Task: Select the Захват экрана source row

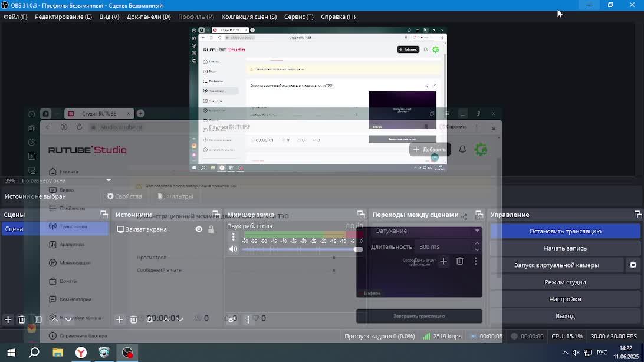Action: [x=167, y=229]
